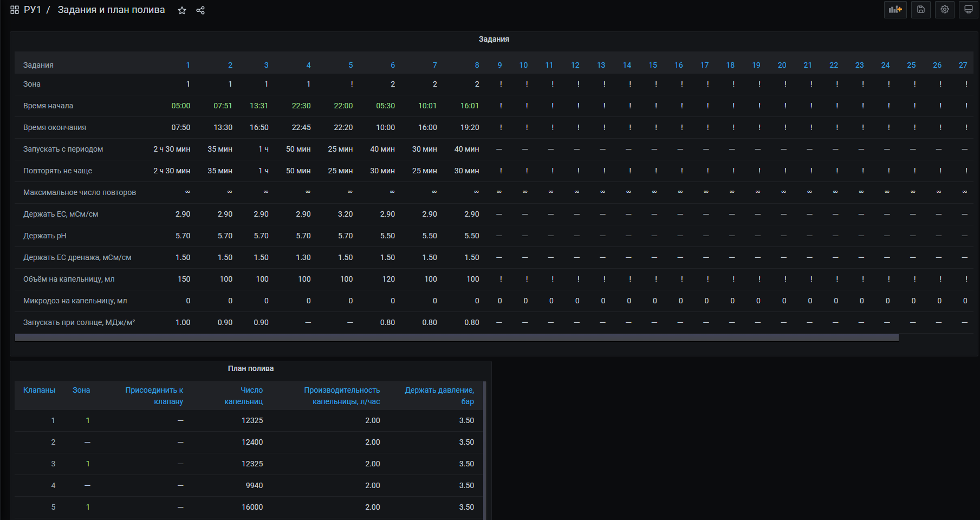Select the 10:01 start time cell
This screenshot has width=980, height=520.
(x=427, y=106)
